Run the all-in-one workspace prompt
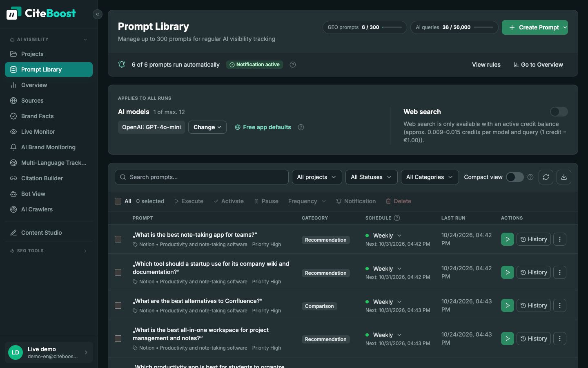 [508, 339]
